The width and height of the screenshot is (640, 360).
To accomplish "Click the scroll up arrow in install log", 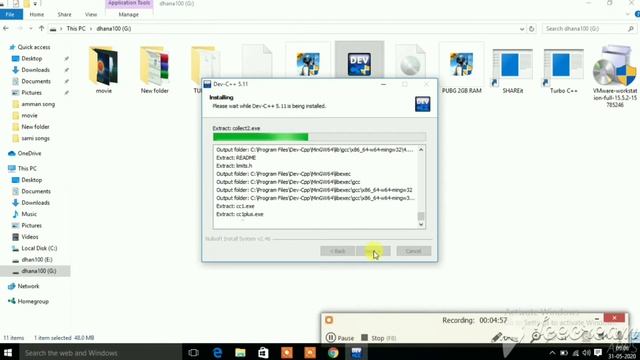I will pos(421,150).
